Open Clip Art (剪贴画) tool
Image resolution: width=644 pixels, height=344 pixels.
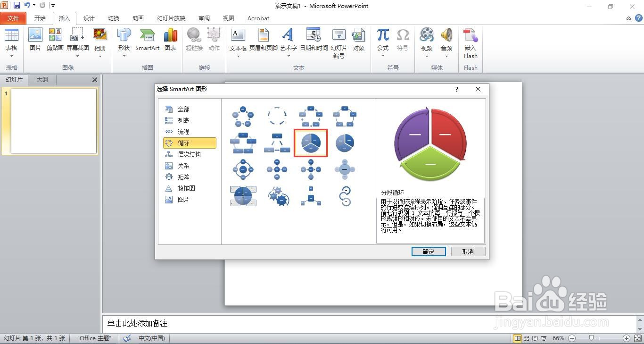click(55, 36)
